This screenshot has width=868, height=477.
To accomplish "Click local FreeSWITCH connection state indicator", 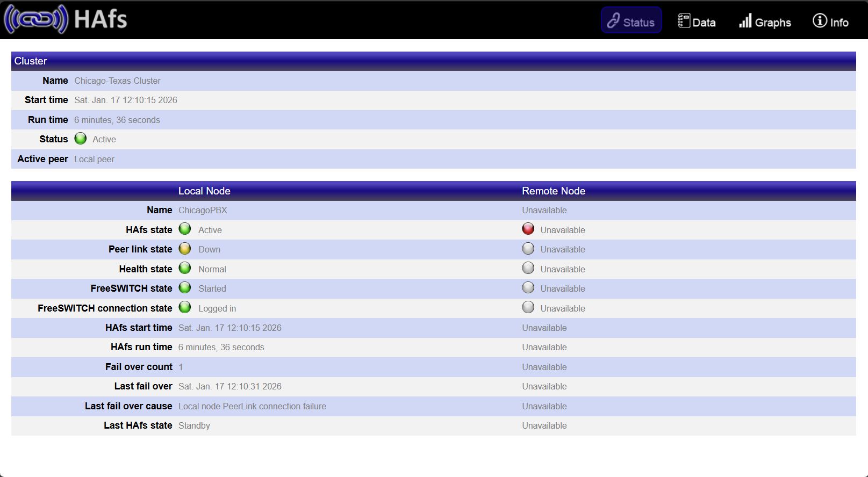I will (x=185, y=307).
